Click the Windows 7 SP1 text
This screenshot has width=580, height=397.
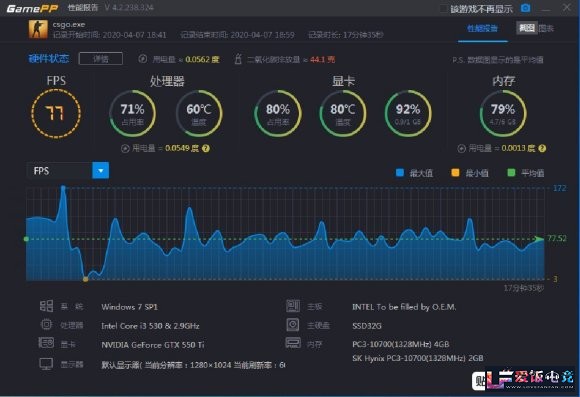click(x=129, y=307)
